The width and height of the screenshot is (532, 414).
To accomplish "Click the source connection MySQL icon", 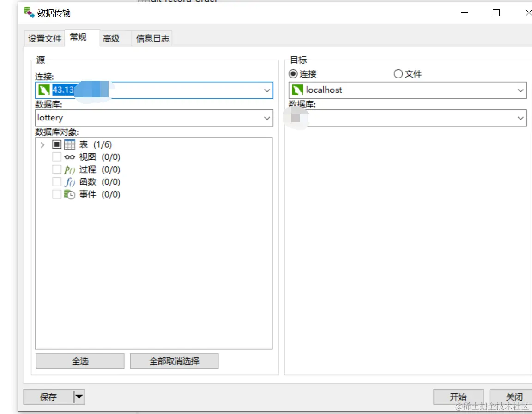I will tap(44, 90).
